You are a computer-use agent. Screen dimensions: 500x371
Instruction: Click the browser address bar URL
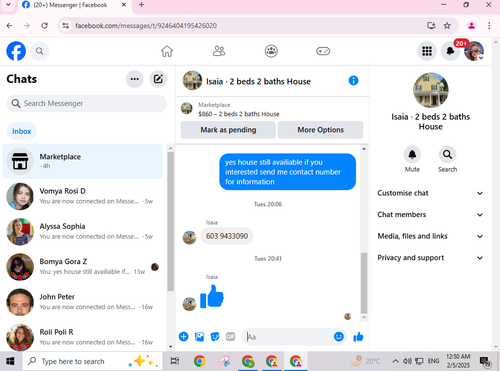click(146, 26)
